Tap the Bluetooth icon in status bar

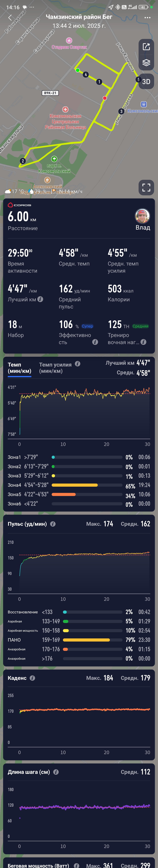pyautogui.click(x=118, y=7)
